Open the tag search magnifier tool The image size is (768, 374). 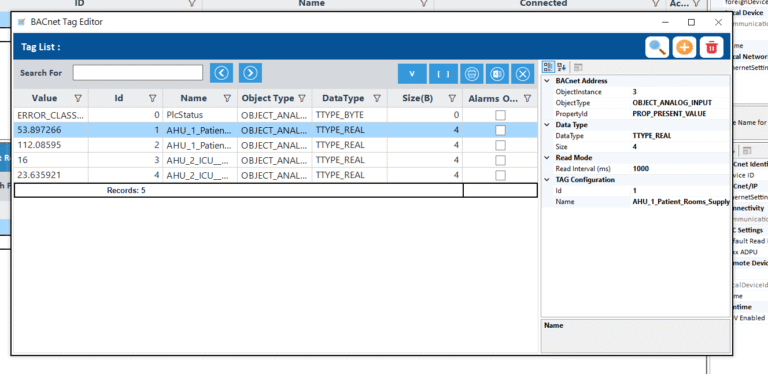(657, 47)
